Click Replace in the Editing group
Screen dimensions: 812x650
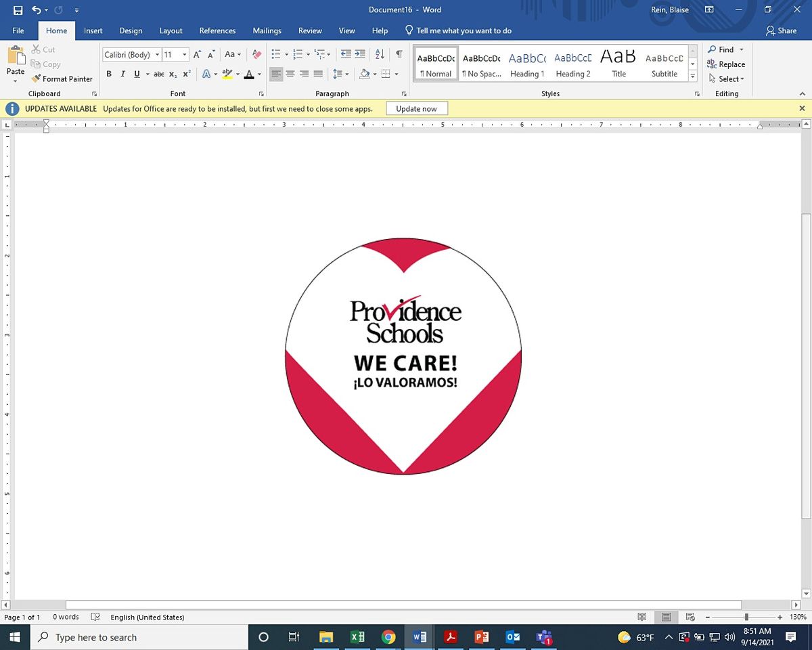pos(726,64)
